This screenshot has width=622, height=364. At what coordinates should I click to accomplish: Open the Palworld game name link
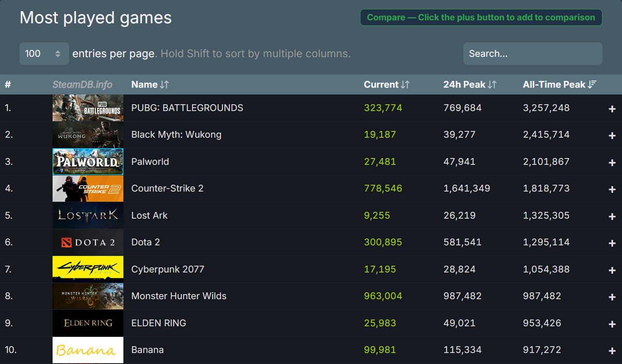(x=150, y=162)
